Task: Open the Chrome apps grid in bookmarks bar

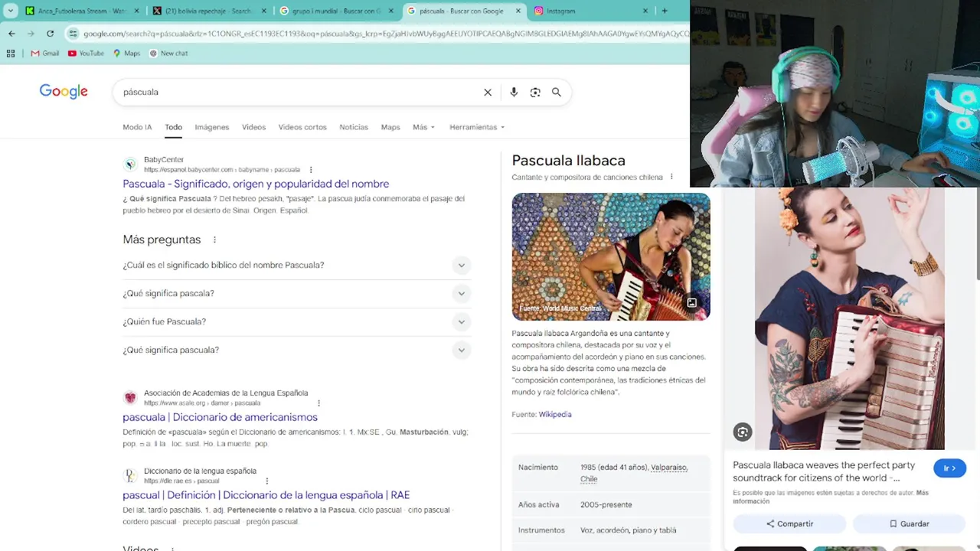Action: point(11,53)
